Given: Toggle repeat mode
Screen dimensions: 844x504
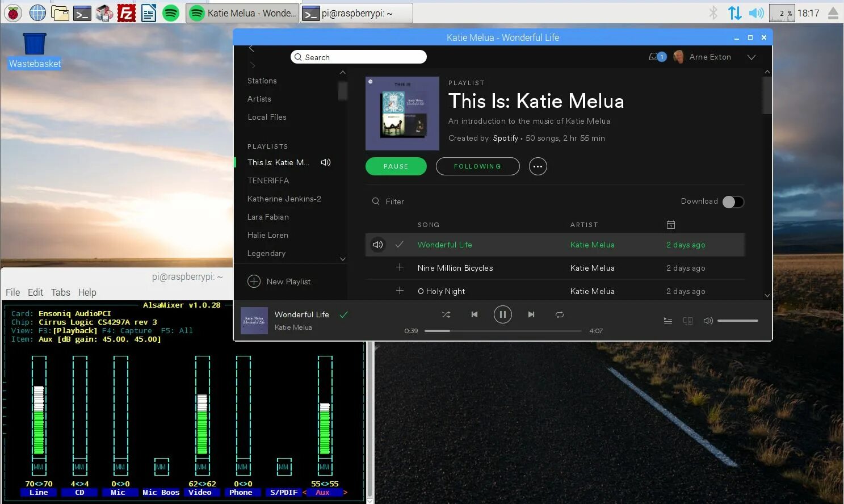Looking at the screenshot, I should pos(560,314).
